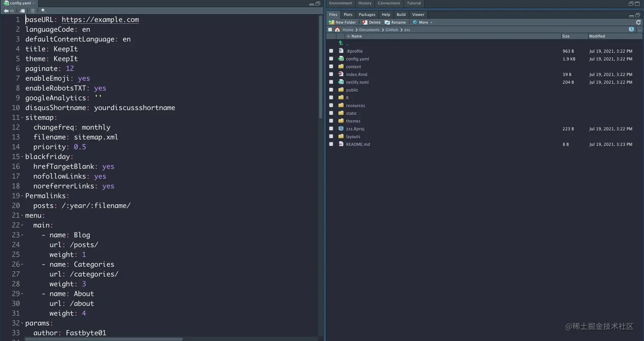Click the Delete icon in the Files toolbar
The height and width of the screenshot is (341, 644).
coord(371,22)
